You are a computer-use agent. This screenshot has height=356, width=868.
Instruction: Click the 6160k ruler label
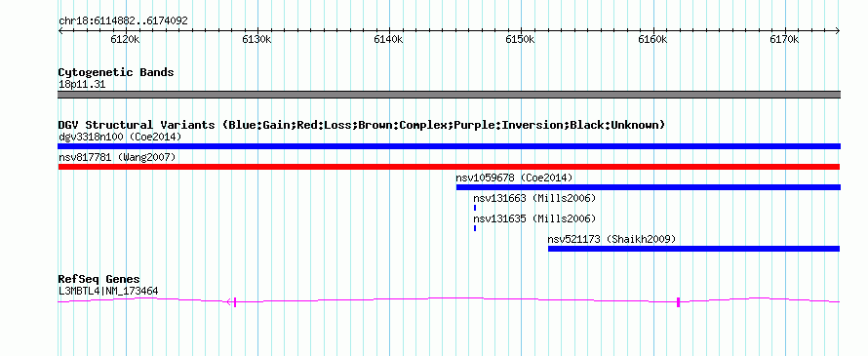[x=653, y=40]
